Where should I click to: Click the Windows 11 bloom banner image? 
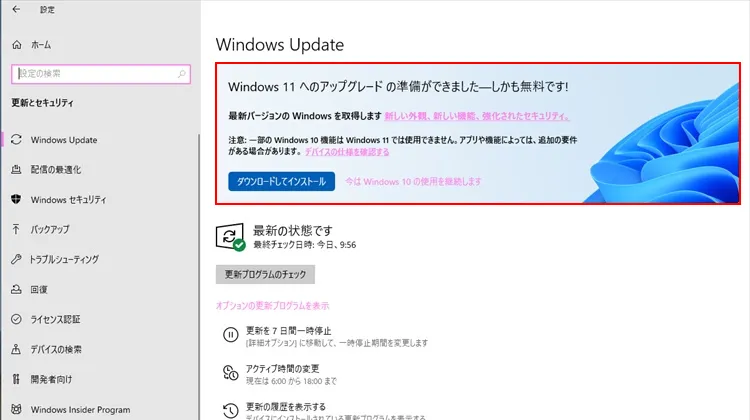662,144
